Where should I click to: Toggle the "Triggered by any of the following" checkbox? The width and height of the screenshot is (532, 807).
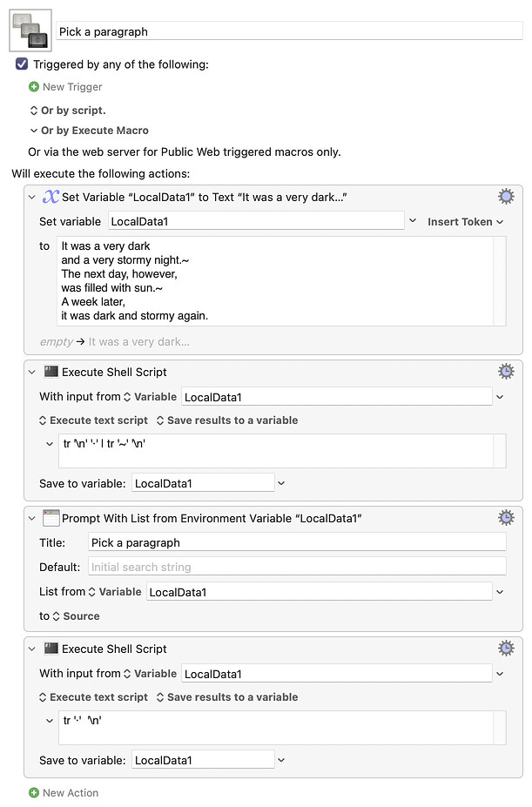[x=20, y=64]
